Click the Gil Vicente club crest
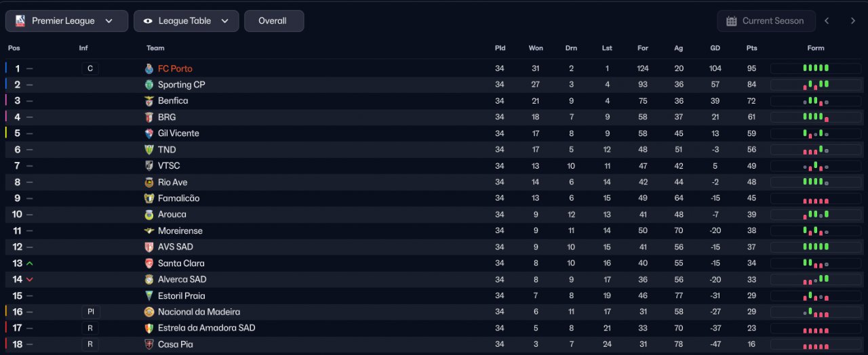The height and width of the screenshot is (355, 868). click(149, 133)
